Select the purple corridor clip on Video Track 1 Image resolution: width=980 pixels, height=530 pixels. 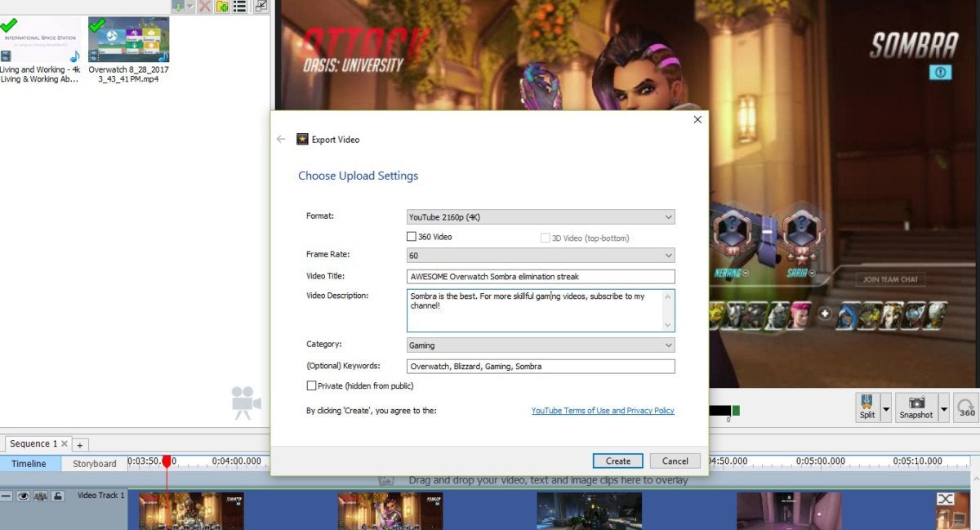(x=789, y=510)
